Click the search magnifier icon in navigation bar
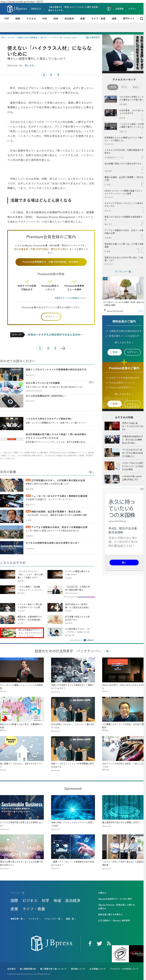This screenshot has width=146, height=980. pyautogui.click(x=141, y=18)
